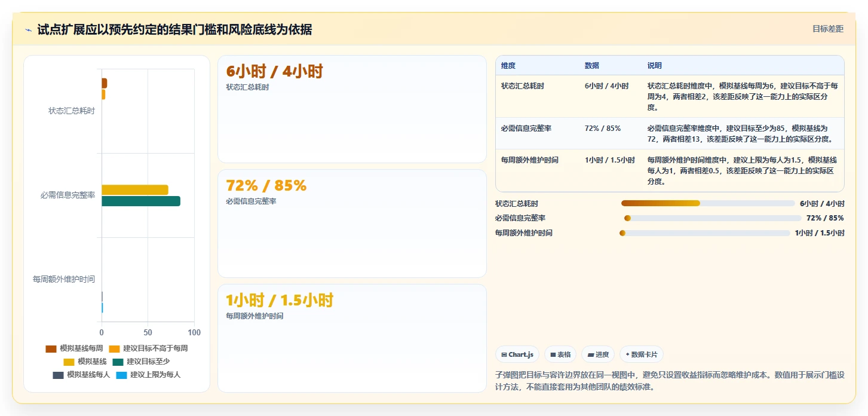This screenshot has width=868, height=416.
Task: Click the 状态汇总耗时 progress row label
Action: pyautogui.click(x=517, y=204)
